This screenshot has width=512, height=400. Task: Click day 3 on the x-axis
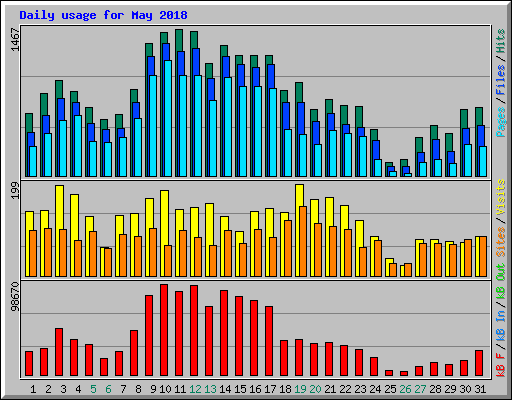pos(63,389)
